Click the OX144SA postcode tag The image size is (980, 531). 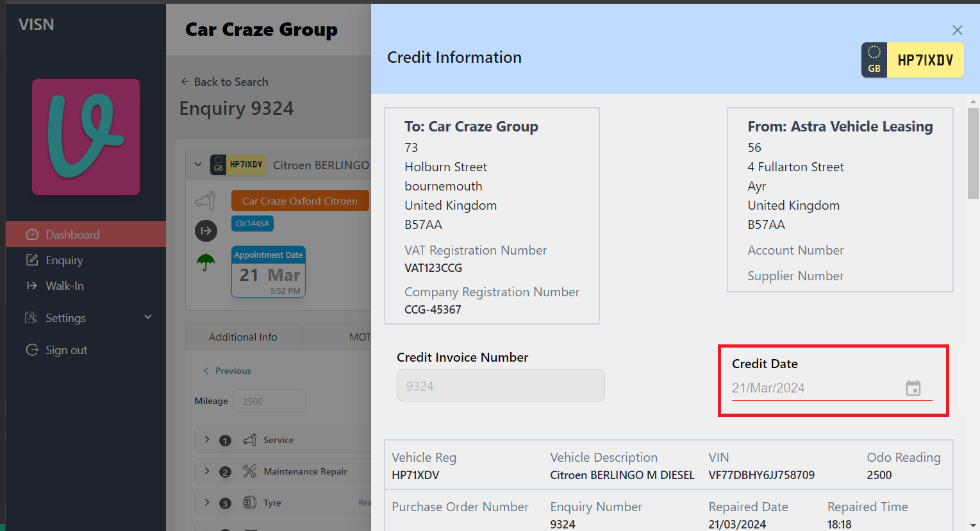tap(253, 224)
